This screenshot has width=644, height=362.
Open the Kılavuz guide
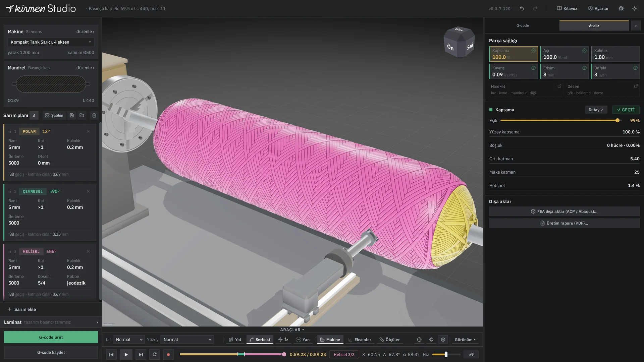567,8
